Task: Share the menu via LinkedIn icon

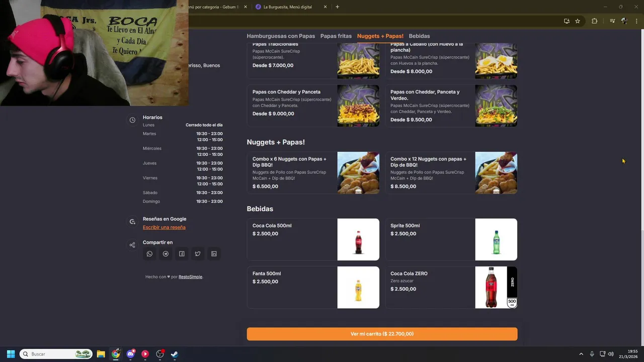Action: 214,254
